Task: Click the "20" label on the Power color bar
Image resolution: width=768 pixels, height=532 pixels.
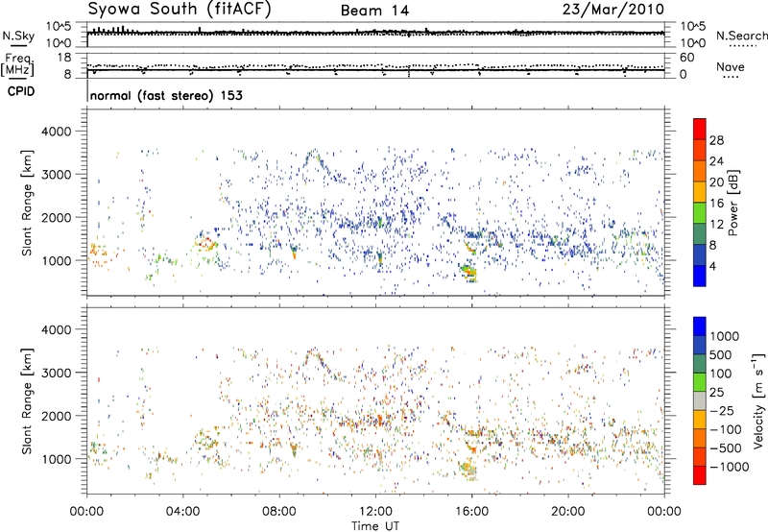Action: click(716, 182)
